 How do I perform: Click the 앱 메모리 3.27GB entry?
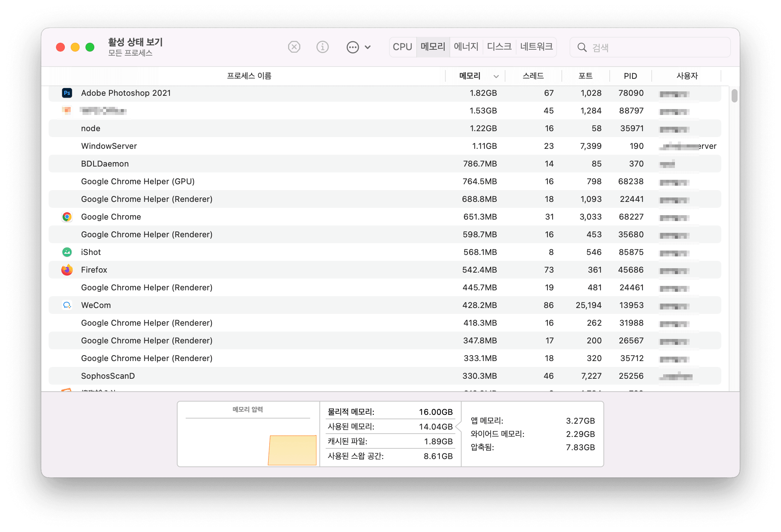point(533,421)
